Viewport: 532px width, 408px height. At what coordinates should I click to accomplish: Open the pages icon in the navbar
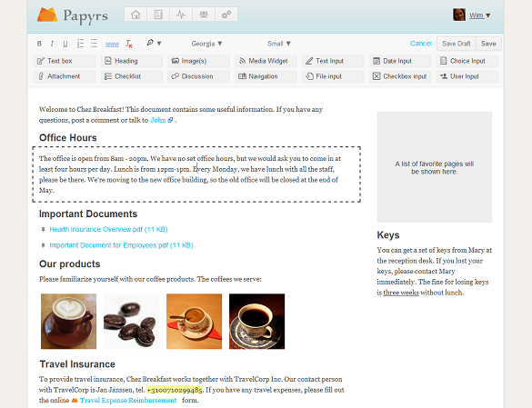(x=158, y=15)
